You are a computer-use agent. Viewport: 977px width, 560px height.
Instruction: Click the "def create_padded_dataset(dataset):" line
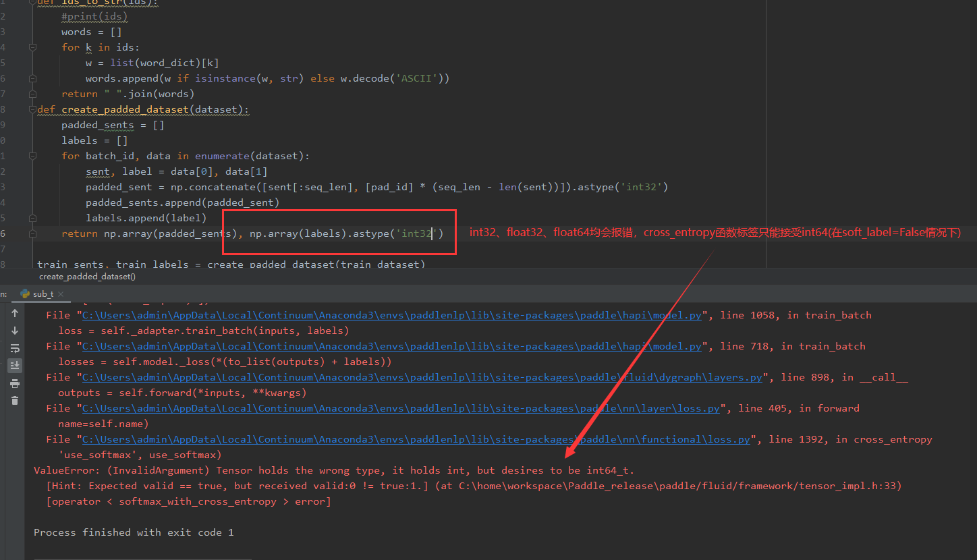pos(144,109)
